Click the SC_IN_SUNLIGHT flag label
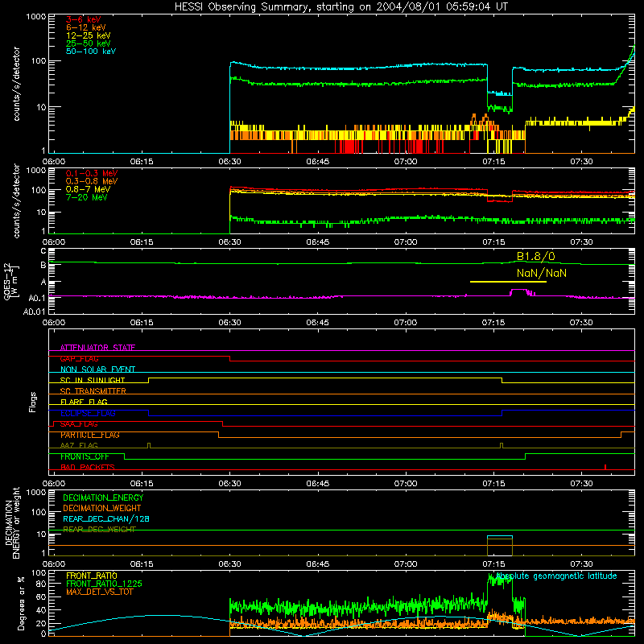The image size is (644, 644). (x=93, y=380)
